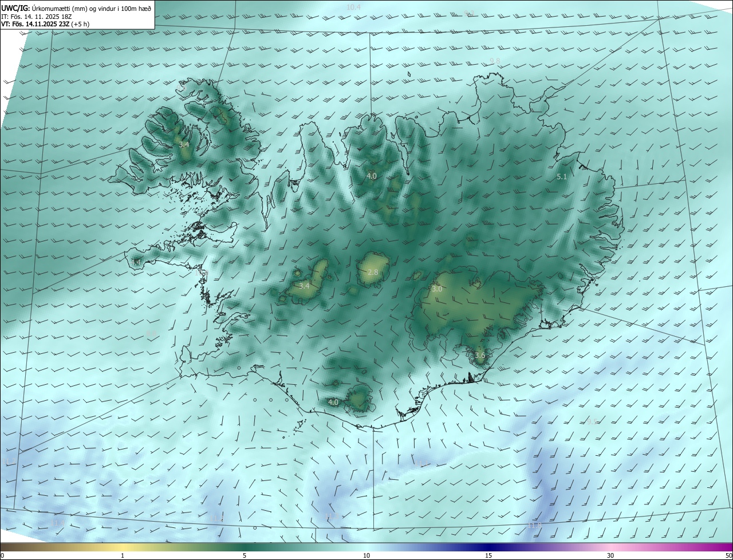This screenshot has width=733, height=560.
Task: Click the colour bar tick label 30
Action: click(610, 555)
